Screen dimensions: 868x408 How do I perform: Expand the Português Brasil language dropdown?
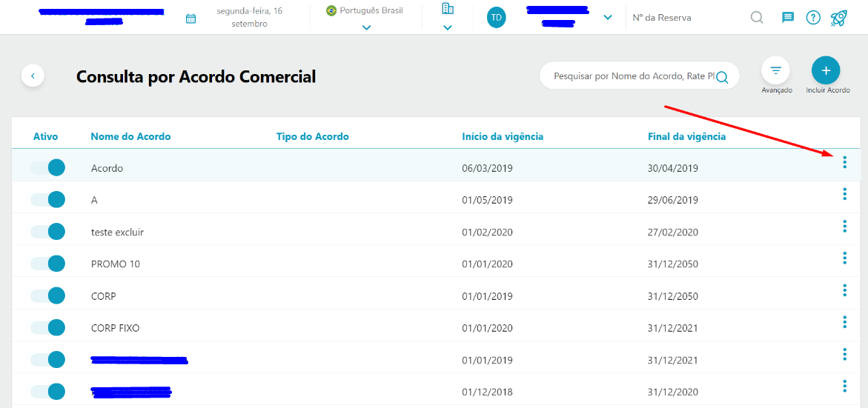pyautogui.click(x=366, y=27)
